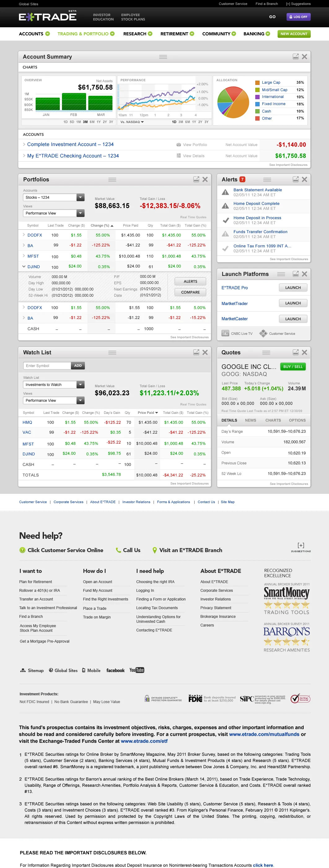
Task: Open the Mobile footer link
Action: click(x=91, y=670)
